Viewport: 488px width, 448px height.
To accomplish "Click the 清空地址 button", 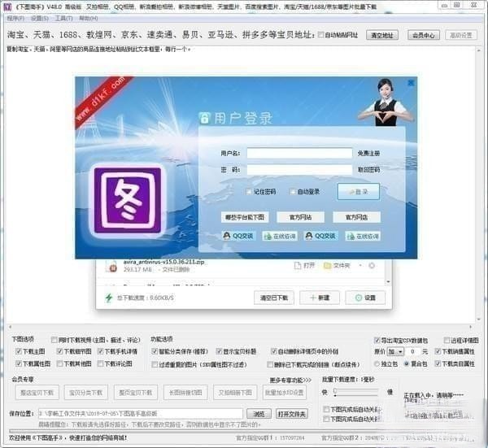I will click(x=382, y=35).
